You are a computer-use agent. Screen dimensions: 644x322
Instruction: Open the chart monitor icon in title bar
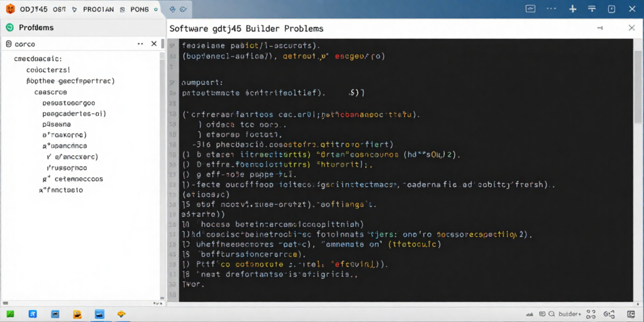(531, 9)
